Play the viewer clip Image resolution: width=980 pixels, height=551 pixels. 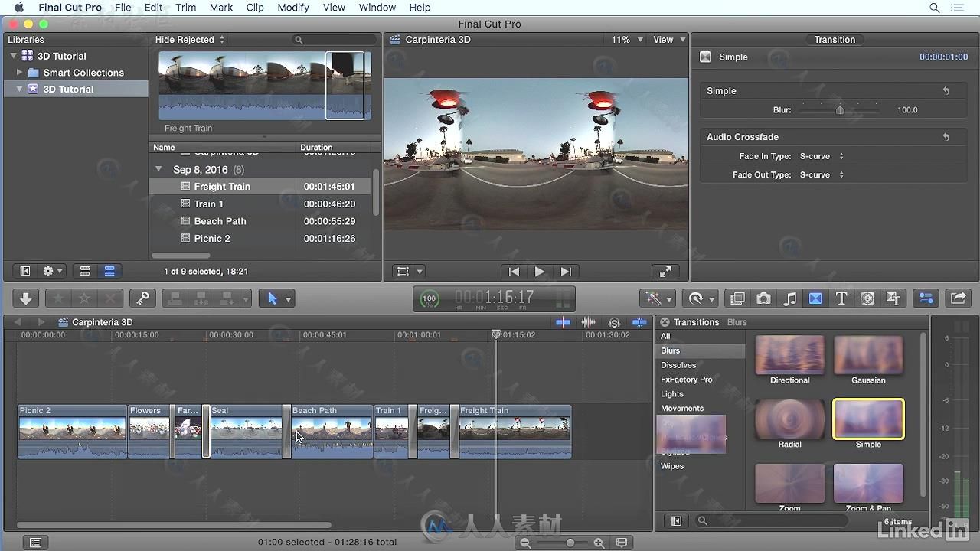tap(540, 271)
